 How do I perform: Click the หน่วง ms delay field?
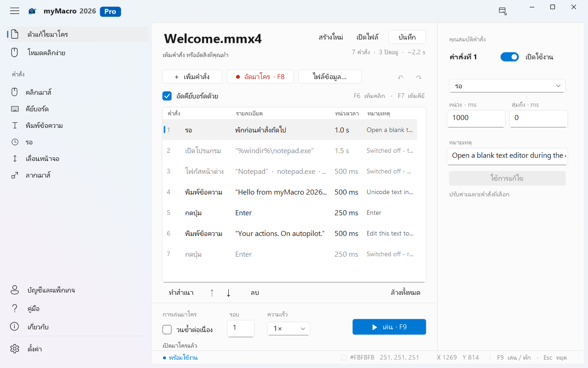476,118
